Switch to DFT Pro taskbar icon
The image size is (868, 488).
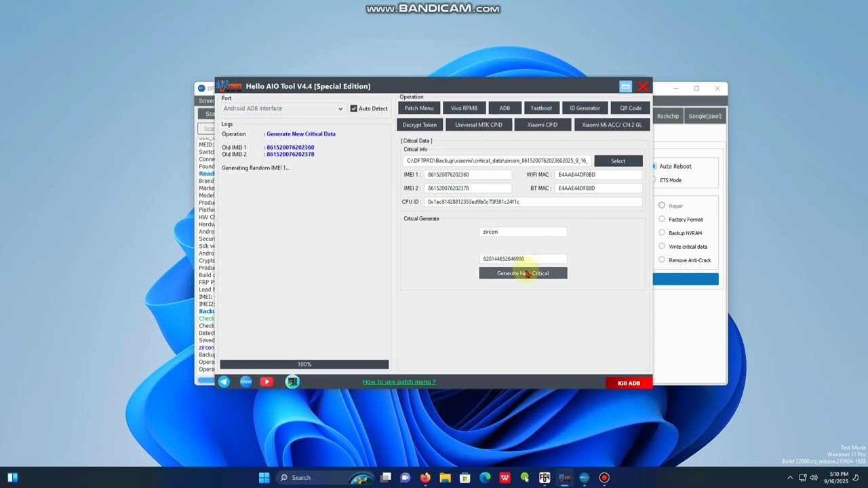pos(585,477)
